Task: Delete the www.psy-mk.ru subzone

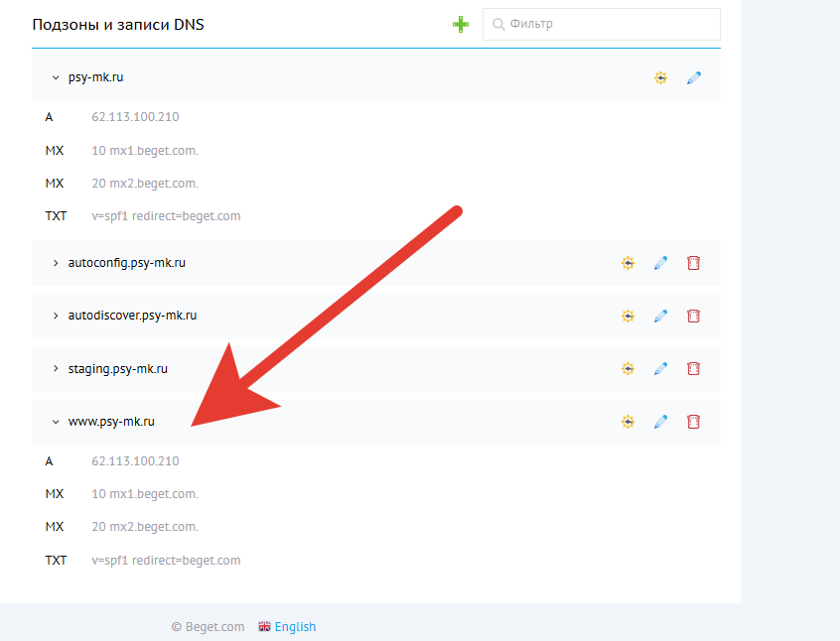Action: coord(693,422)
